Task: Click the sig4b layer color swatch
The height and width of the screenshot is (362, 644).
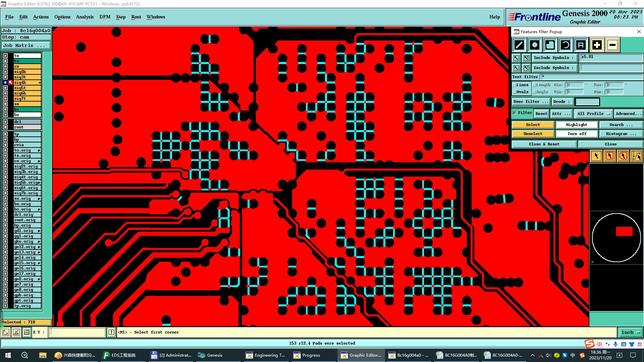Action: (x=11, y=82)
